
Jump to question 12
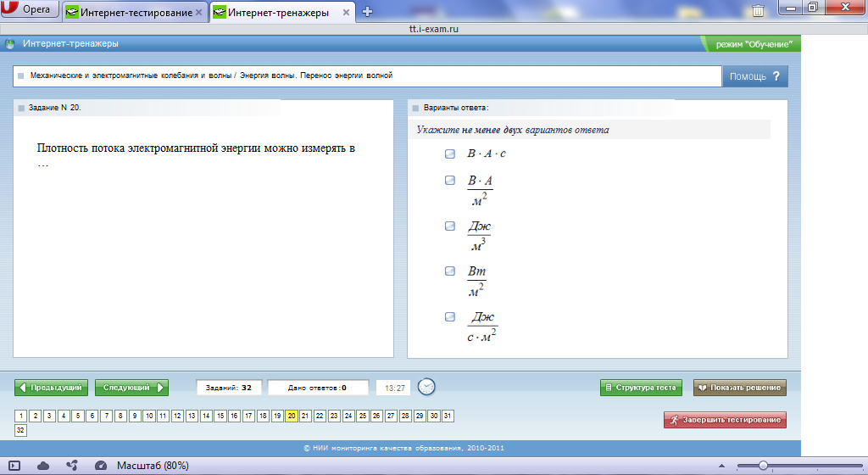[178, 416]
